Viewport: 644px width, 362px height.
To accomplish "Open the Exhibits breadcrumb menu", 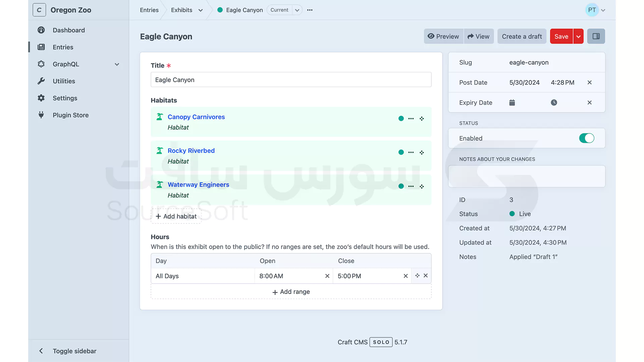I will pyautogui.click(x=201, y=10).
